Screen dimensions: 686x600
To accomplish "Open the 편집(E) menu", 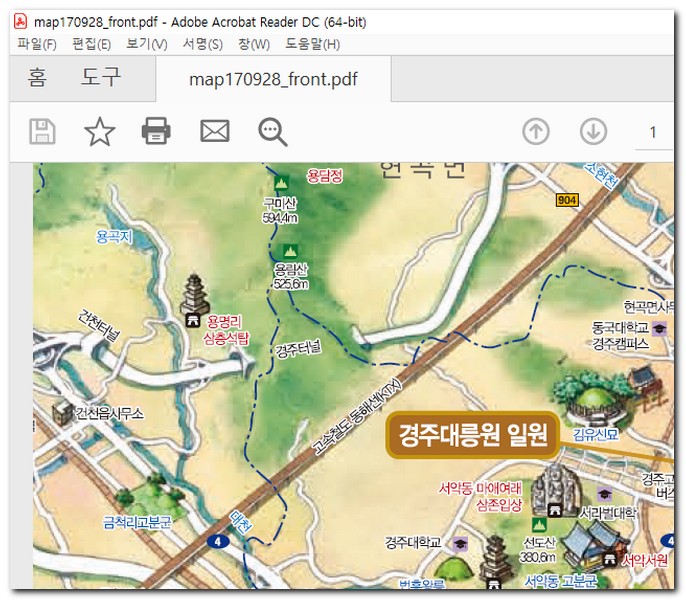I will (x=91, y=44).
